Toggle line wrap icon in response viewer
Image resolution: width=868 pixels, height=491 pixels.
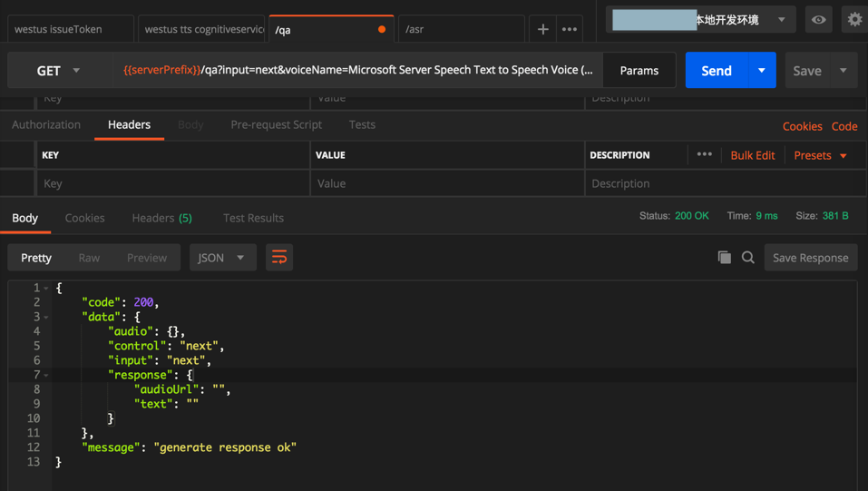click(279, 258)
